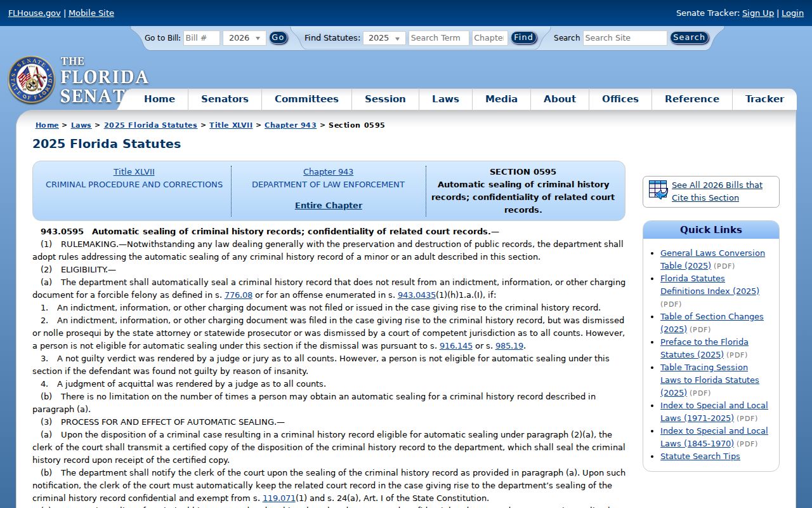The height and width of the screenshot is (508, 812).
Task: Click the Login link
Action: pyautogui.click(x=792, y=13)
